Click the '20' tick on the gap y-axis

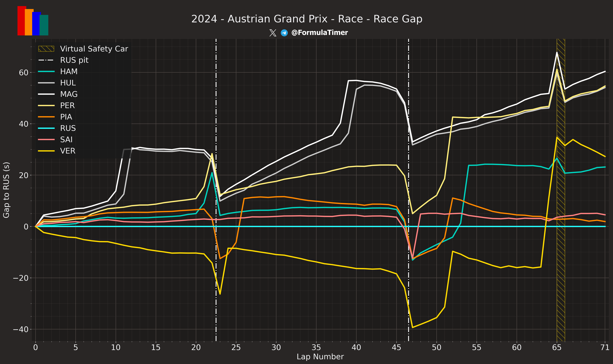[24, 175]
